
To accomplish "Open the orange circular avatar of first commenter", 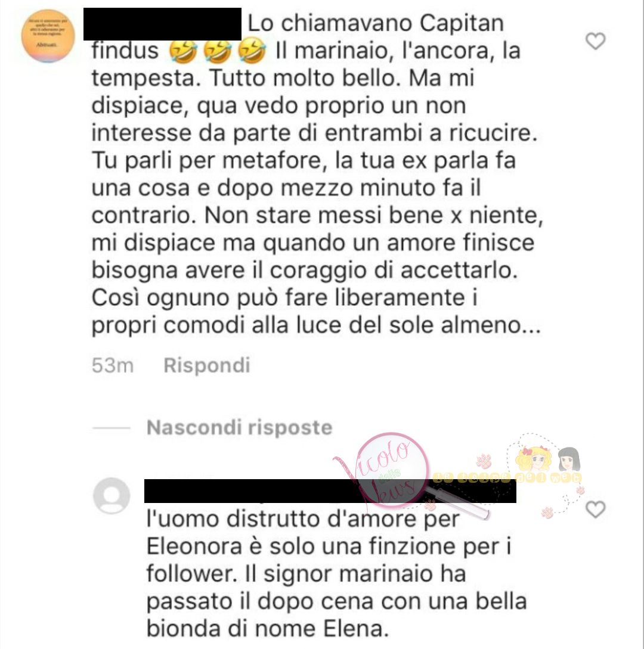I will (x=48, y=36).
